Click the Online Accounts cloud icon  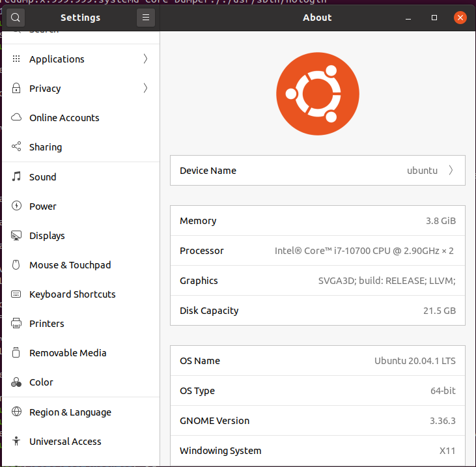pos(16,118)
